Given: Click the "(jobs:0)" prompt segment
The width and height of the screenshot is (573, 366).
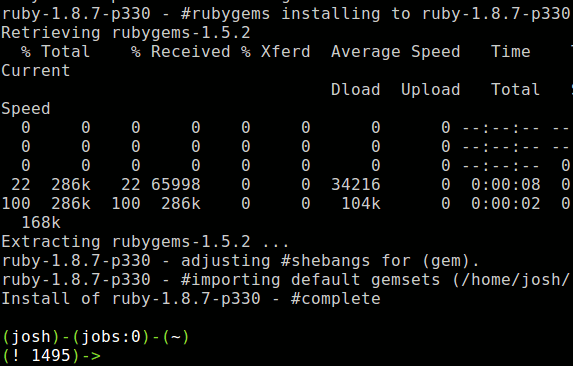Looking at the screenshot, I should (x=110, y=337).
